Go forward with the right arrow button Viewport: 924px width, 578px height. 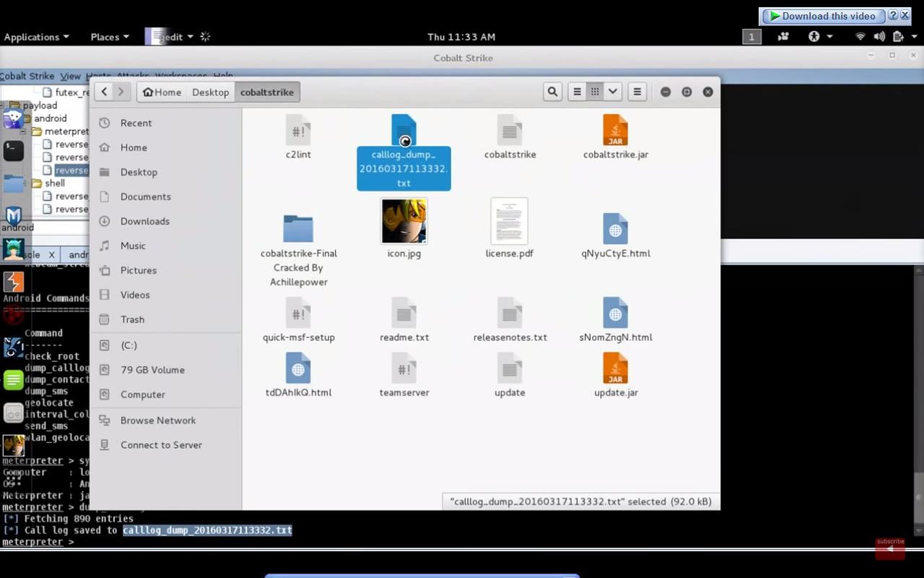tap(121, 92)
